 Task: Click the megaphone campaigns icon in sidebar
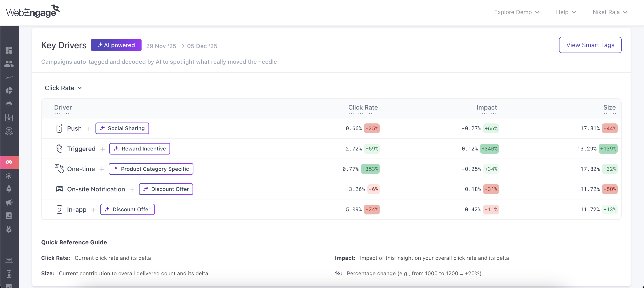9,202
